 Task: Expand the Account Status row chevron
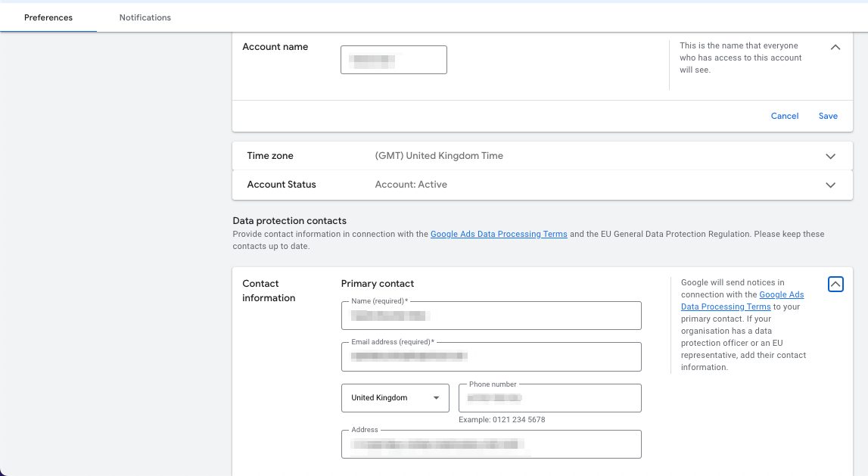830,185
